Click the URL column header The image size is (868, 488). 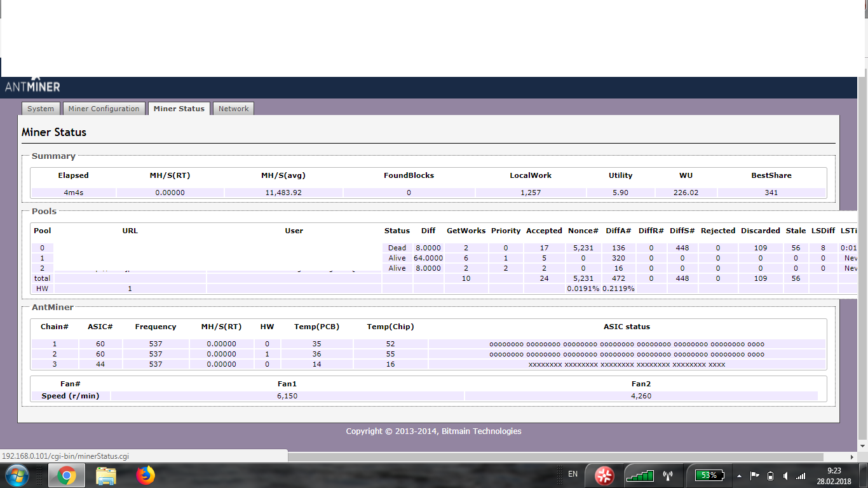pyautogui.click(x=130, y=231)
